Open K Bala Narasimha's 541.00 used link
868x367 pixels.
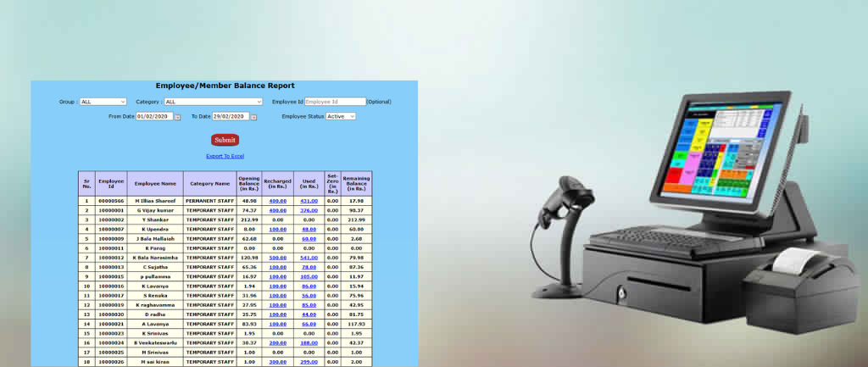(x=309, y=258)
